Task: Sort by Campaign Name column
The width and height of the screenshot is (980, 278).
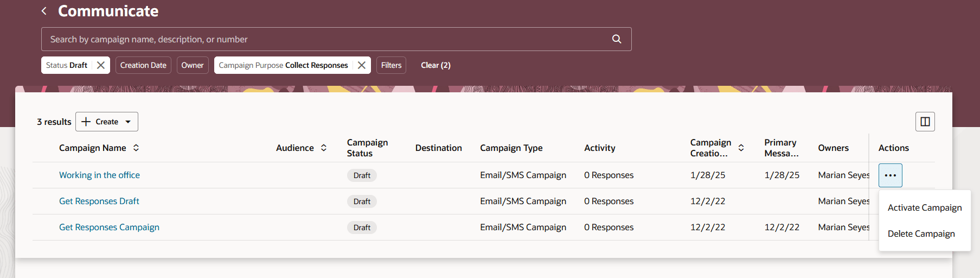Action: tap(136, 148)
